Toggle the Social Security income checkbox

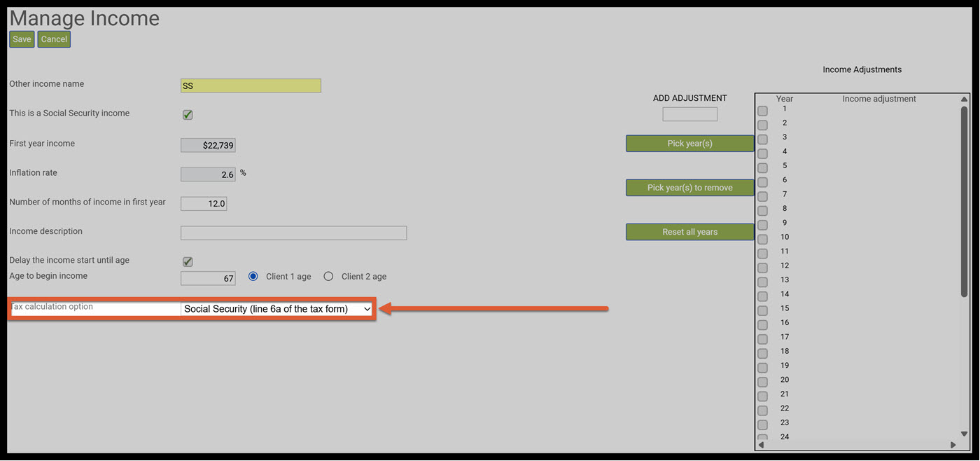click(188, 115)
